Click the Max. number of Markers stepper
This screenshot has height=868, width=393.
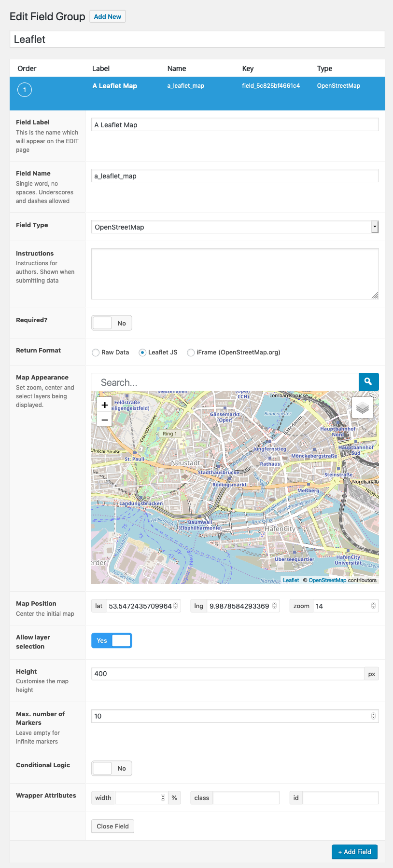point(373,716)
